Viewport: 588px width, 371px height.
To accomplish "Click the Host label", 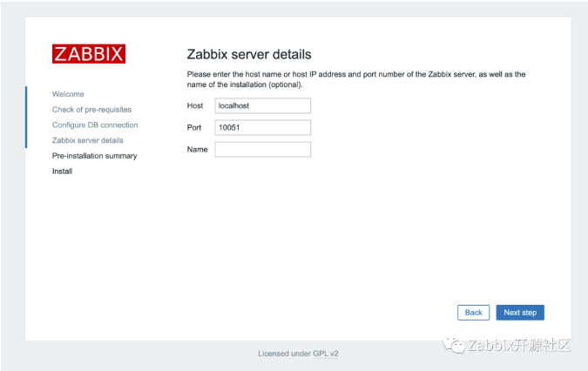I will (195, 105).
